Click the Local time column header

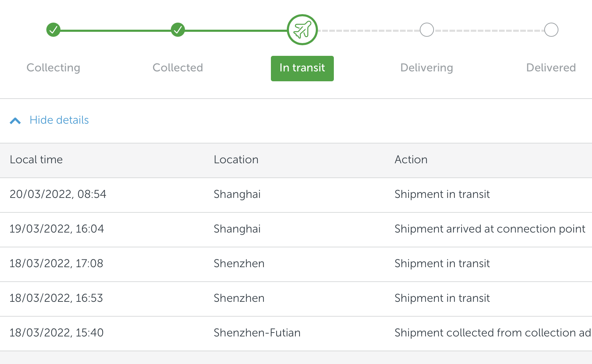point(36,160)
